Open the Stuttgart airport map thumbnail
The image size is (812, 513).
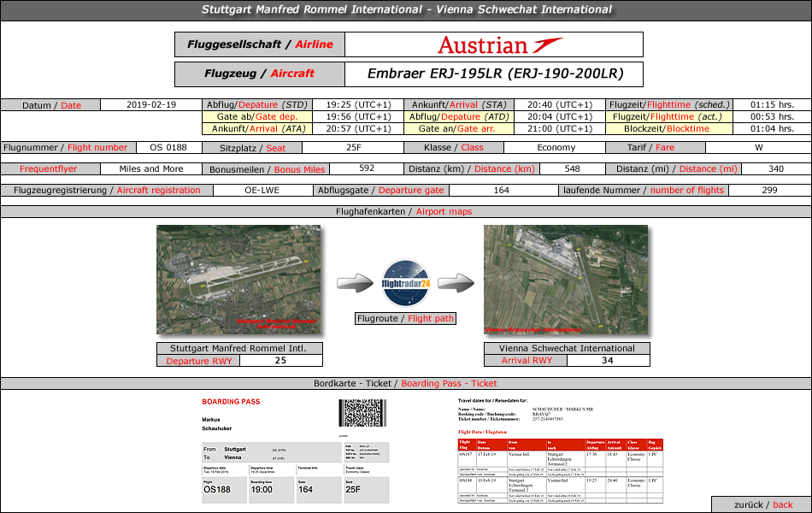point(238,280)
